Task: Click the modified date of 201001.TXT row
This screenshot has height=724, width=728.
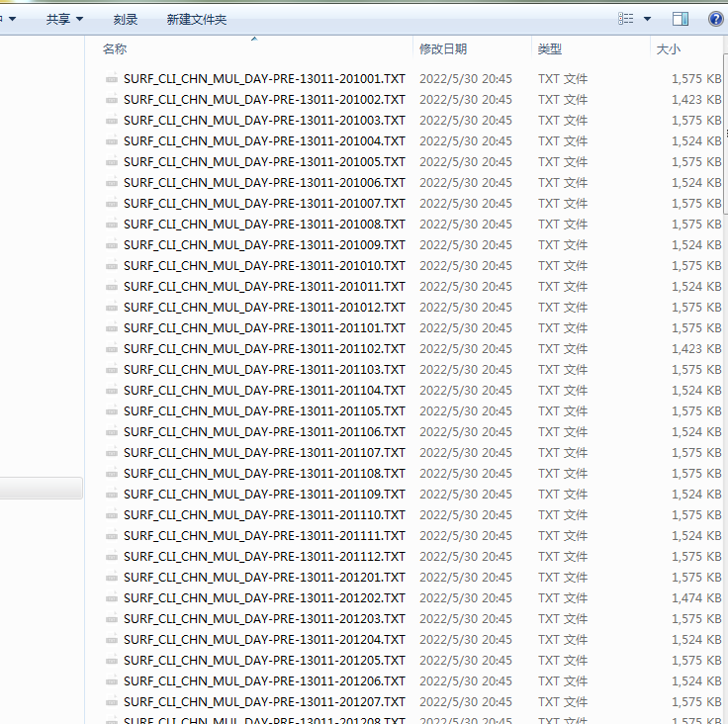Action: [x=466, y=78]
